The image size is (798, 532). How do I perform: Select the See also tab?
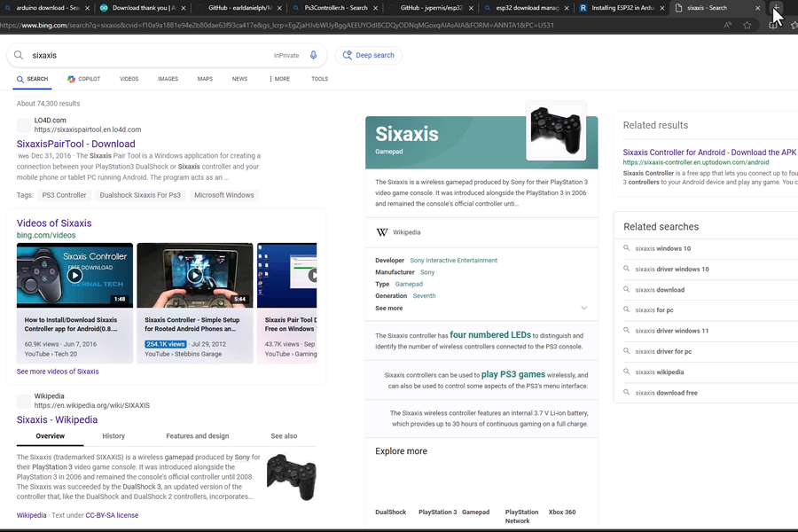coord(284,436)
